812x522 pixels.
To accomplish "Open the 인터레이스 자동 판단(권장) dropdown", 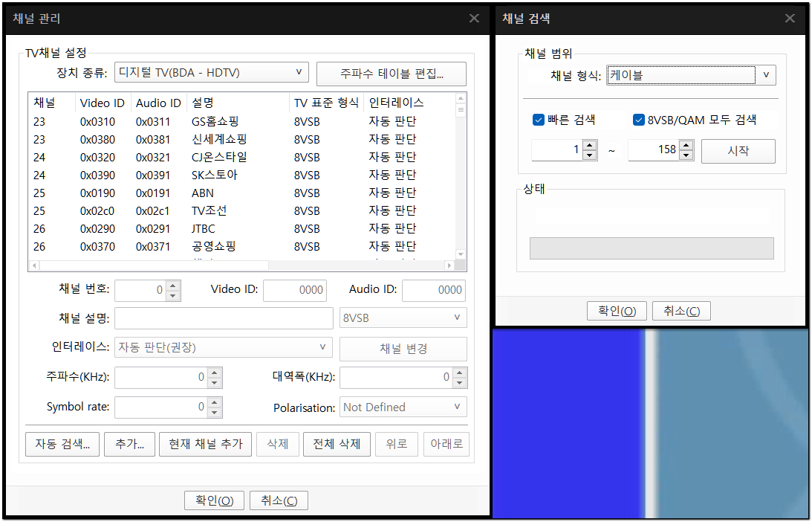I will (x=223, y=347).
